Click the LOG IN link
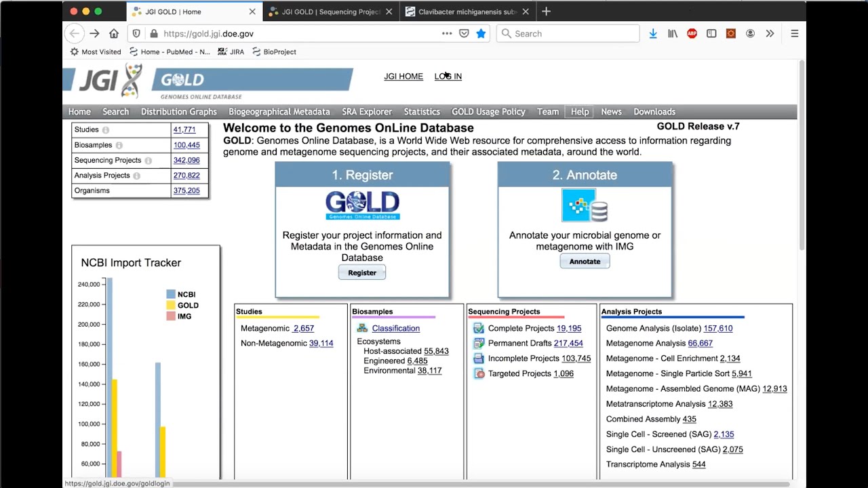Viewport: 868px width, 488px height. 448,77
